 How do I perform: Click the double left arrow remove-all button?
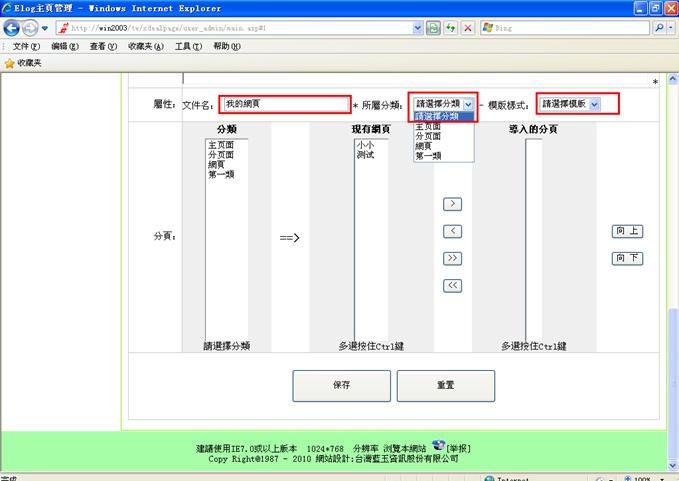[x=452, y=285]
